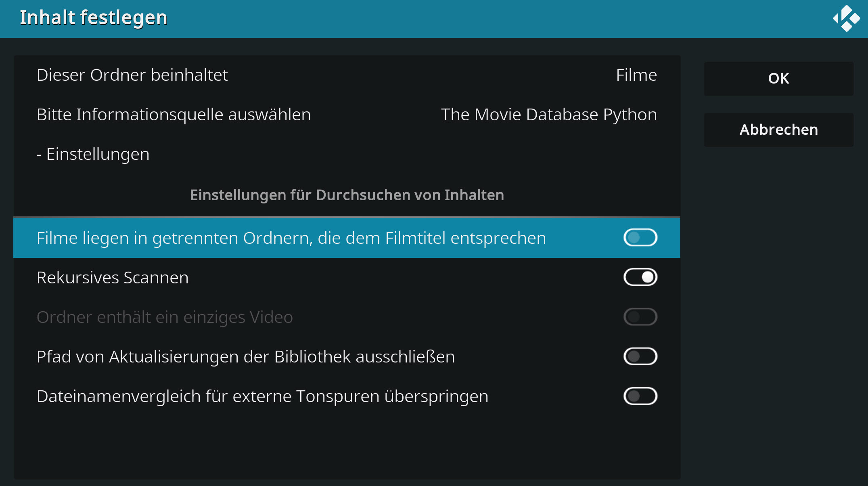Confirm with the OK button
This screenshot has height=486, width=868.
point(778,78)
